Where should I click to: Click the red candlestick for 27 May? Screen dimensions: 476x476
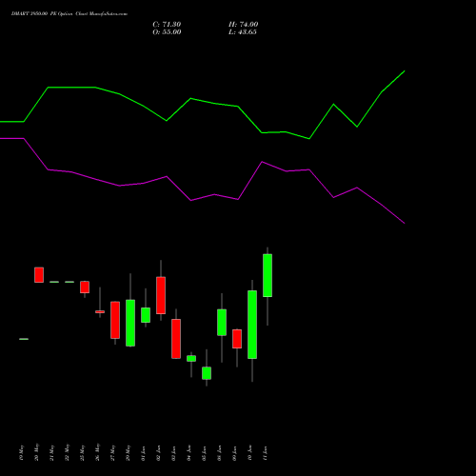115,320
